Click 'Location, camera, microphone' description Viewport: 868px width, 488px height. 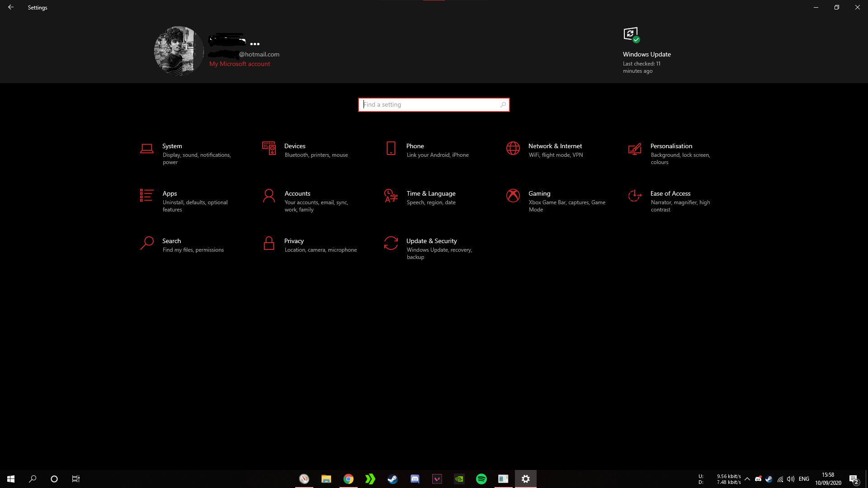321,250
